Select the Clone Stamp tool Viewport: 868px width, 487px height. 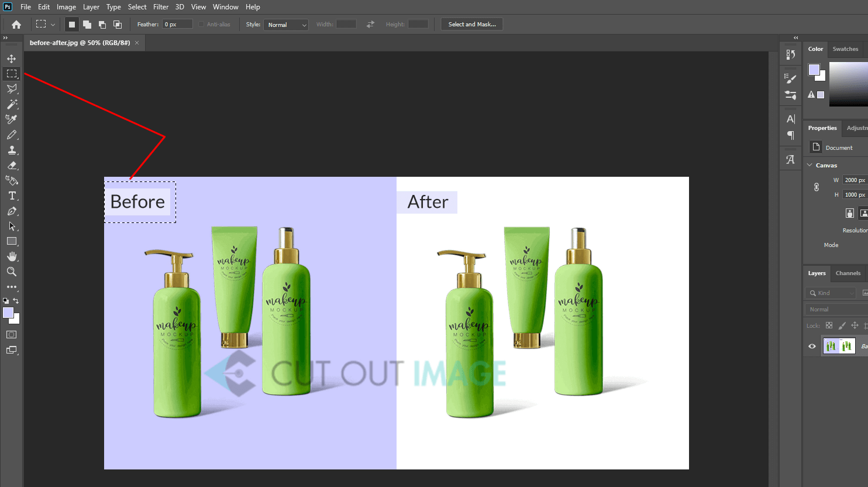[x=12, y=150]
